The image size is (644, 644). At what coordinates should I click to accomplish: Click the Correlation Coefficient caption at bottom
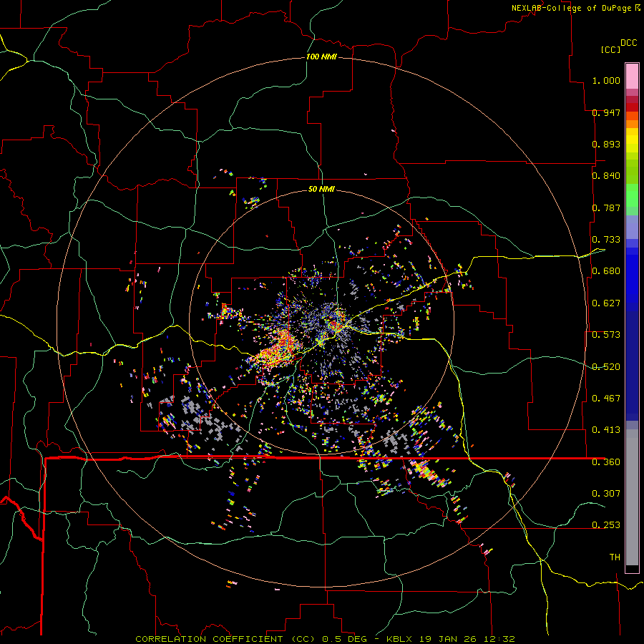324,639
